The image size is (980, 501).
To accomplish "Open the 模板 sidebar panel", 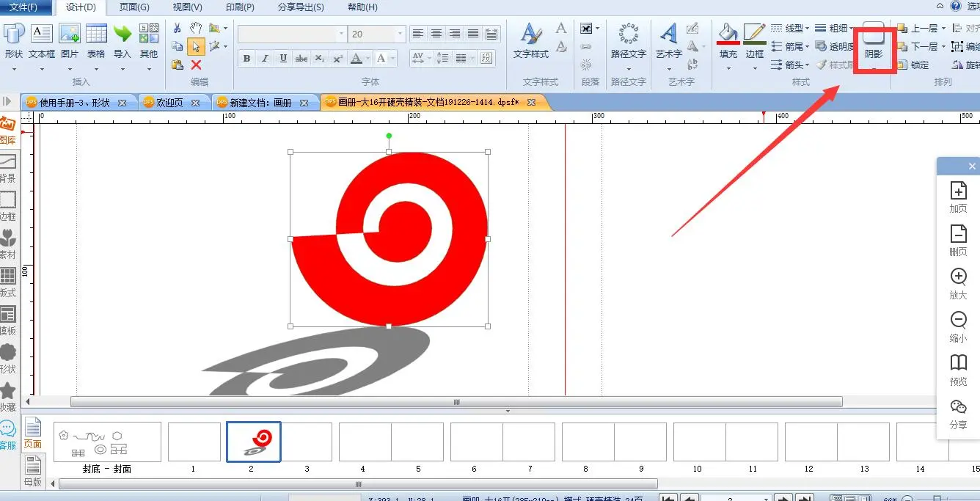I will (x=8, y=321).
